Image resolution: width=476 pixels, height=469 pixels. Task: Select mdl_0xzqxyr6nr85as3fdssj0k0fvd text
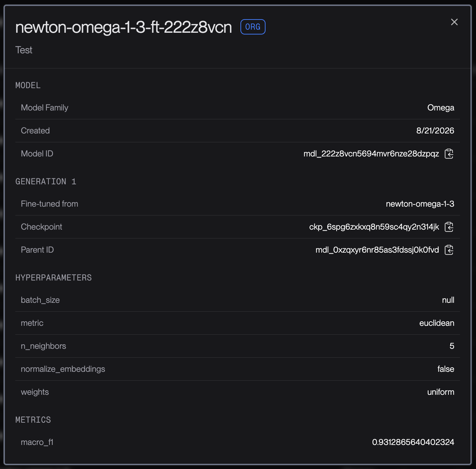pos(377,250)
